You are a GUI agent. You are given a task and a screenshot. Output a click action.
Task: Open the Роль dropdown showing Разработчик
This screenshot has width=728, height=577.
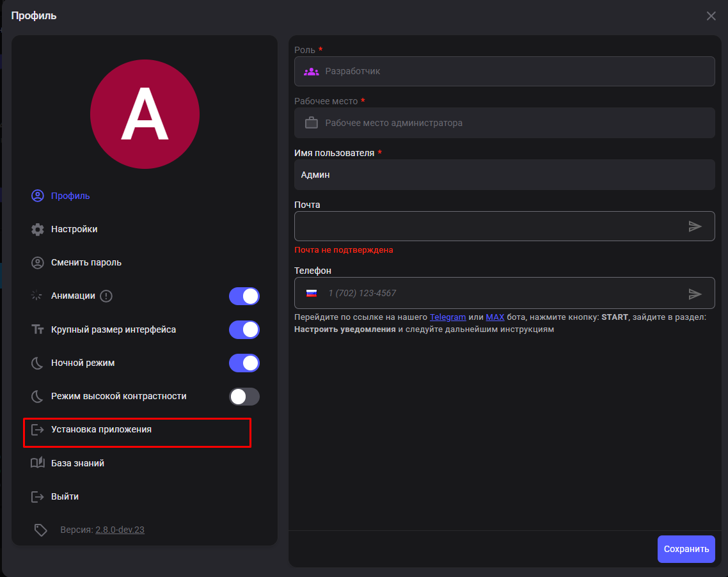(x=504, y=72)
